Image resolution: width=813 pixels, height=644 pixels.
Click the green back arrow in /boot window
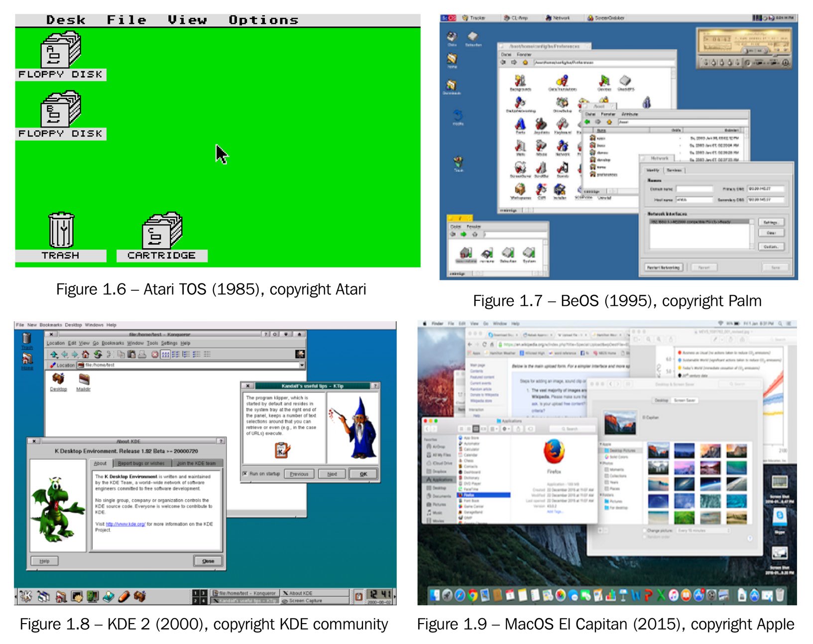tap(587, 122)
